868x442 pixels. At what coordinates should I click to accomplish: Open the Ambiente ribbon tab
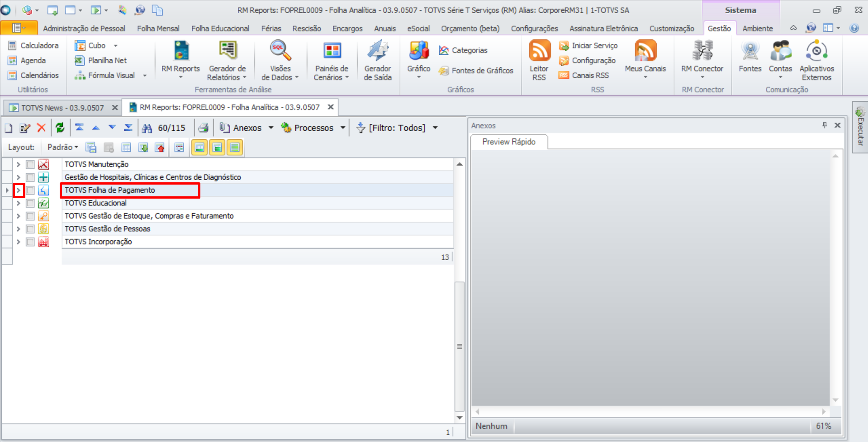[758, 29]
